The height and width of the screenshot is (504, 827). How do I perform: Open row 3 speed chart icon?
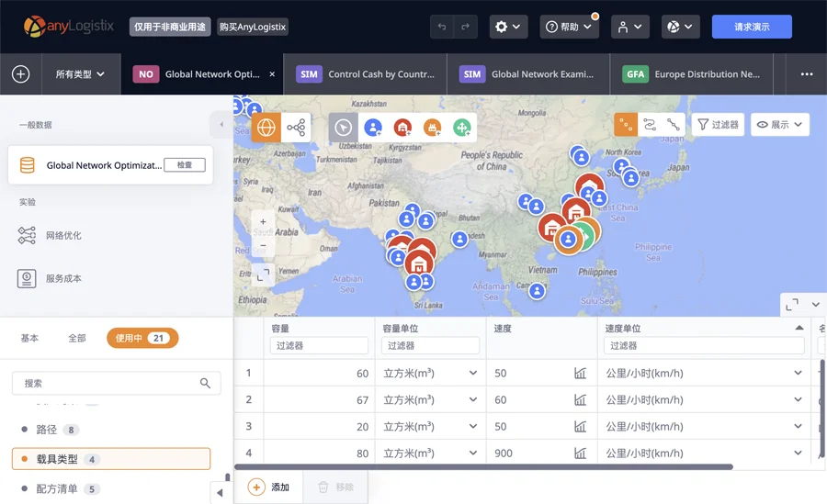580,427
